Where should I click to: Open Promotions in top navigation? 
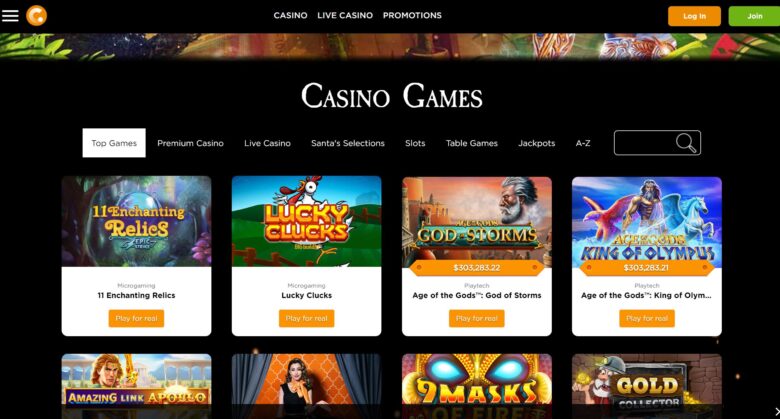412,15
